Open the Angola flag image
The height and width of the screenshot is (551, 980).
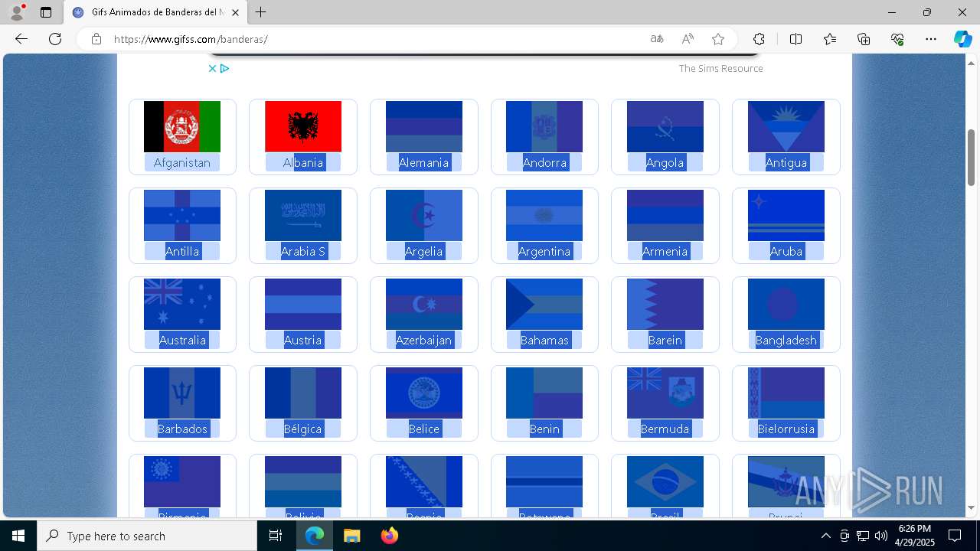(x=665, y=127)
